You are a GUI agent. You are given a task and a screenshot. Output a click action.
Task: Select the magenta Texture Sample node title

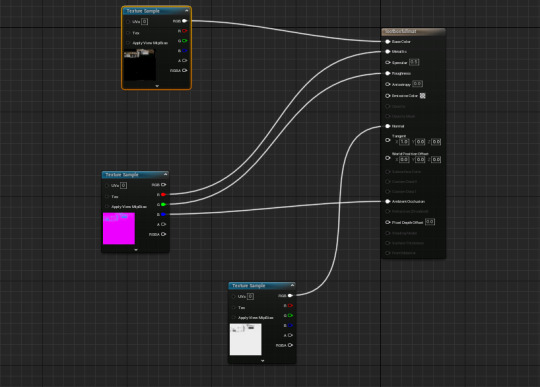click(122, 175)
